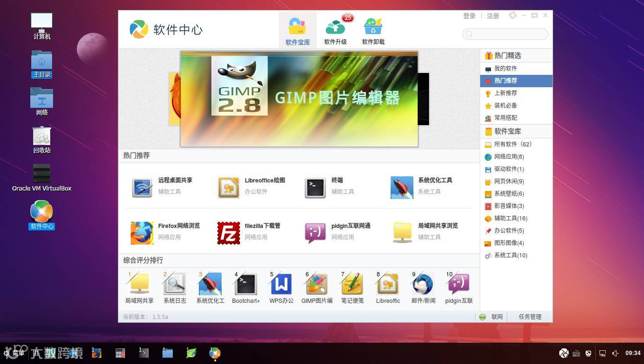This screenshot has height=364, width=644.
Task: Select rank 3 系统优化工 in ranking
Action: point(210,288)
